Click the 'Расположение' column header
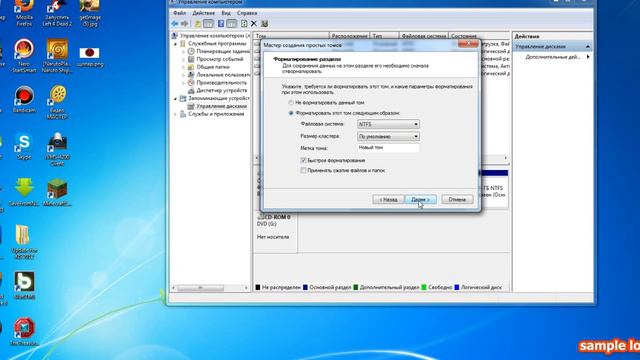Image resolution: width=640 pixels, height=360 pixels. click(349, 36)
